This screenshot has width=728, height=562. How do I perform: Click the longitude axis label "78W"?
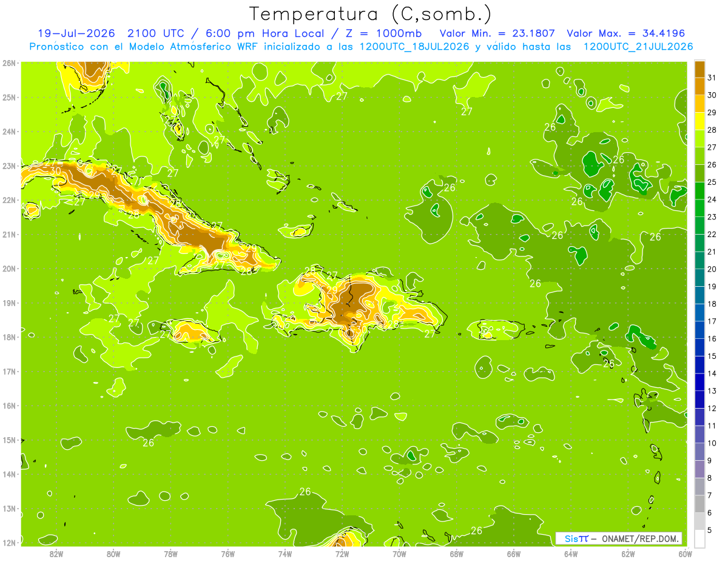[x=170, y=554]
